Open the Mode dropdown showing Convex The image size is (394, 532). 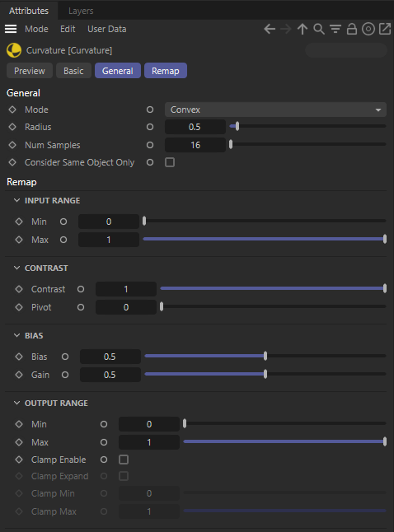tap(275, 110)
